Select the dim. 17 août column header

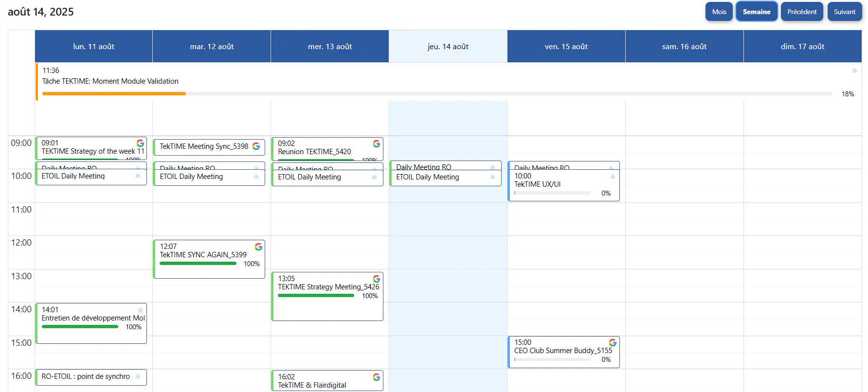tap(803, 46)
